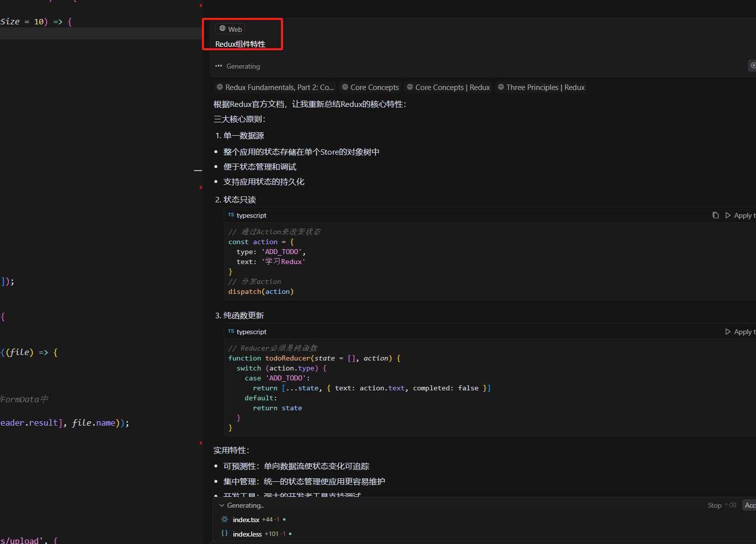
Task: Open index.less changed file
Action: coord(247,534)
